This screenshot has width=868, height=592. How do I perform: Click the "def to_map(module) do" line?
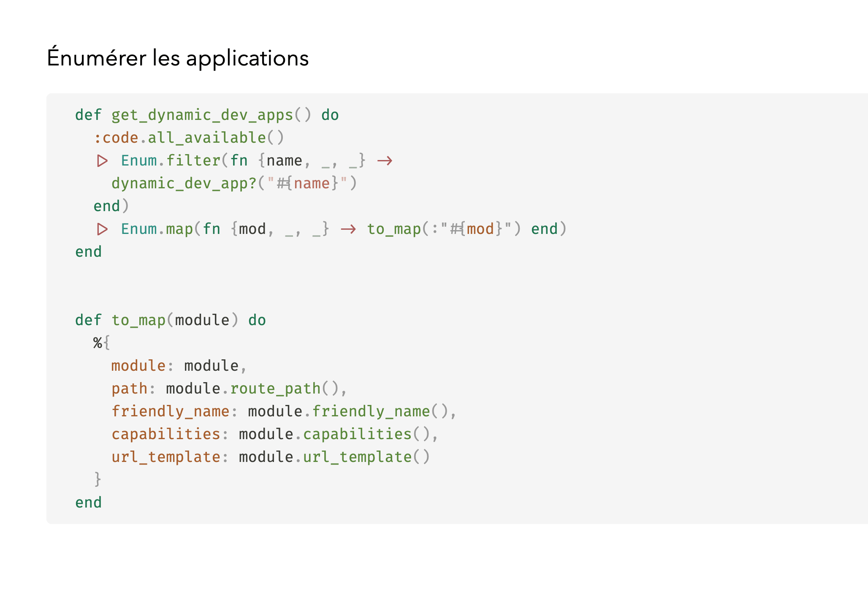(171, 320)
